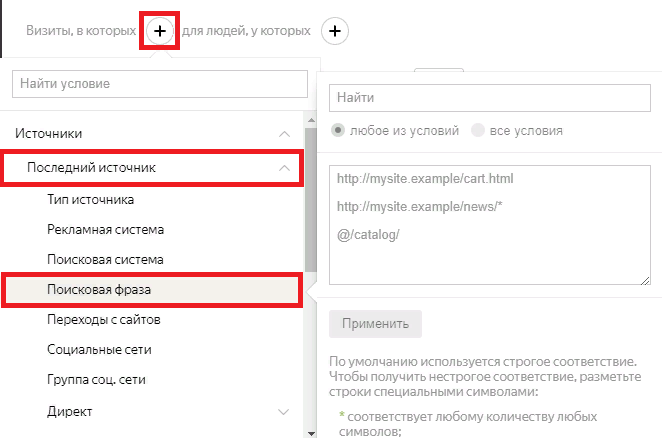The image size is (662, 438).
Task: Pick the Социальные сети condition
Action: pos(99,350)
